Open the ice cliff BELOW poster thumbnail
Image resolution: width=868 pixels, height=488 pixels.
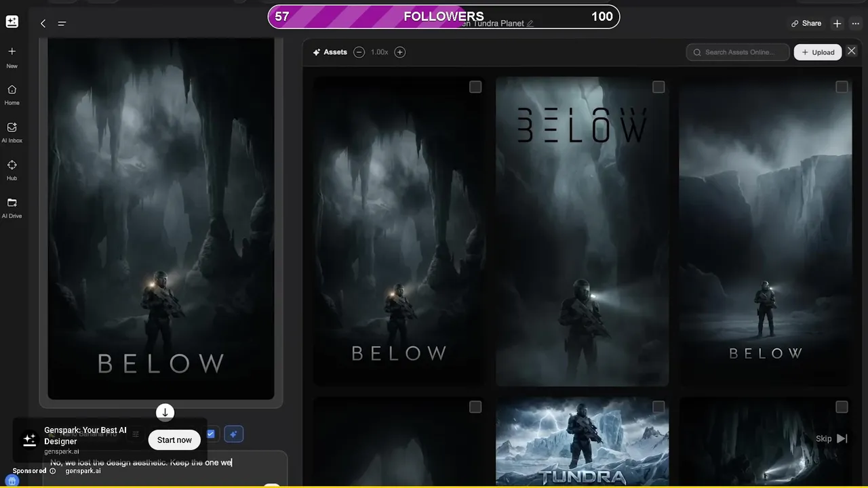(766, 231)
